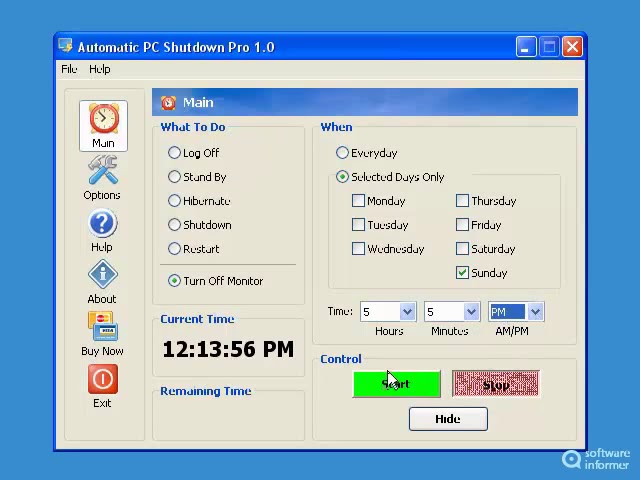Select the Log Off radio button
The height and width of the screenshot is (480, 640).
pyautogui.click(x=174, y=153)
